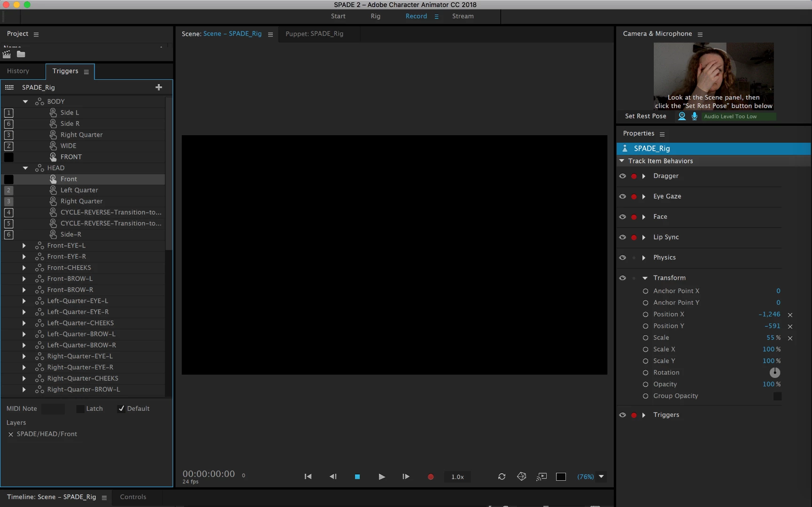The image size is (812, 507).
Task: Hide the Lip Sync behavior eye toggle
Action: (x=622, y=237)
